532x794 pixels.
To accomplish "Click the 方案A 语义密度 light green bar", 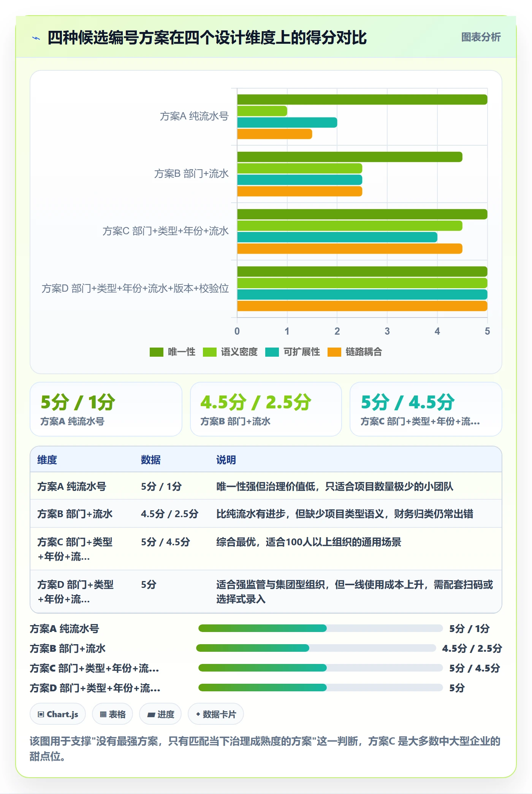I will 262,111.
